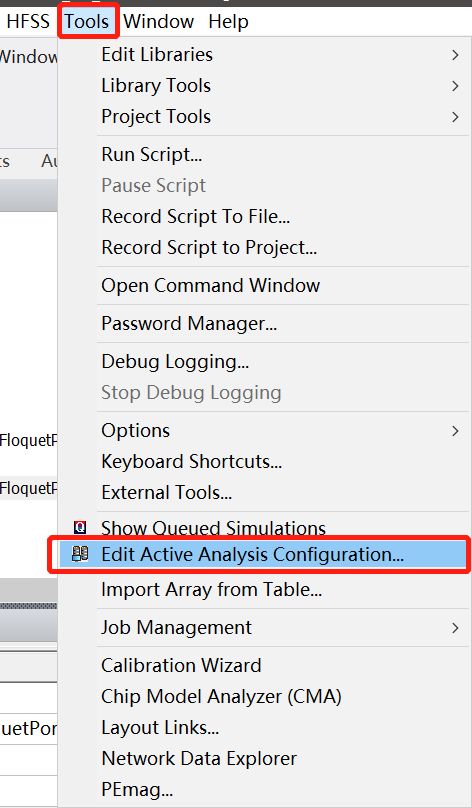Open the Help menu
472x808 pixels.
coord(228,22)
